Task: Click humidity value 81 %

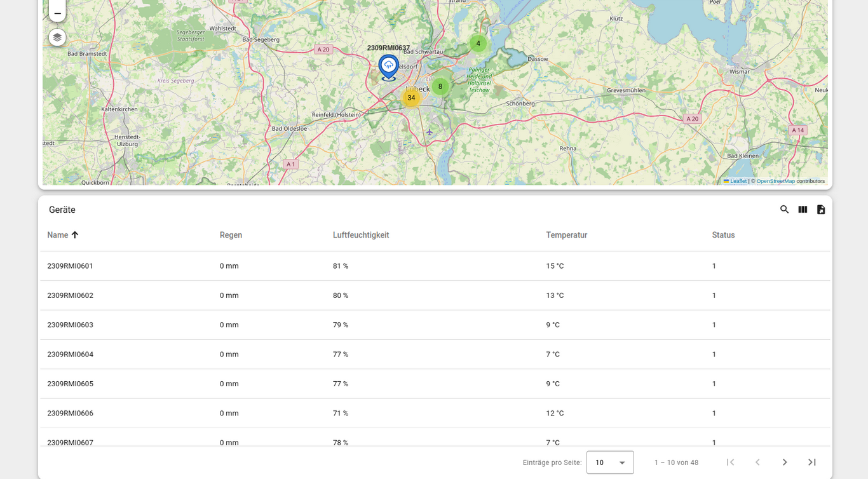Action: coord(341,266)
